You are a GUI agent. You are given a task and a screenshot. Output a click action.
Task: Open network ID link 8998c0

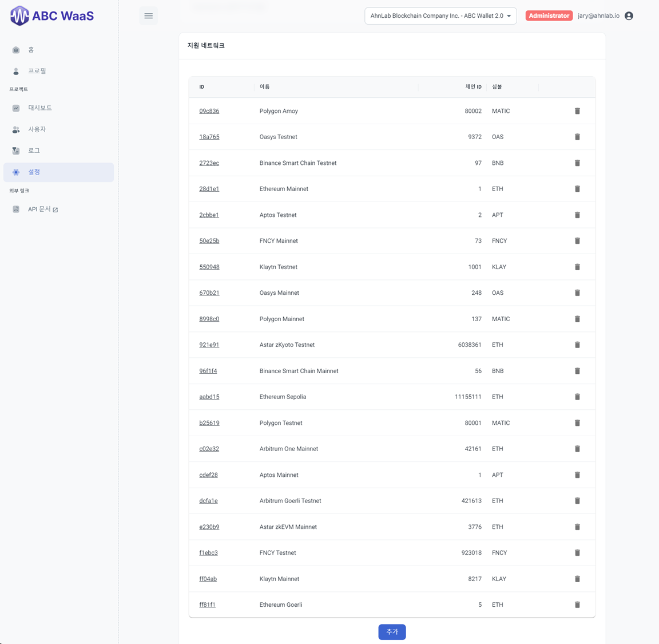click(x=209, y=319)
